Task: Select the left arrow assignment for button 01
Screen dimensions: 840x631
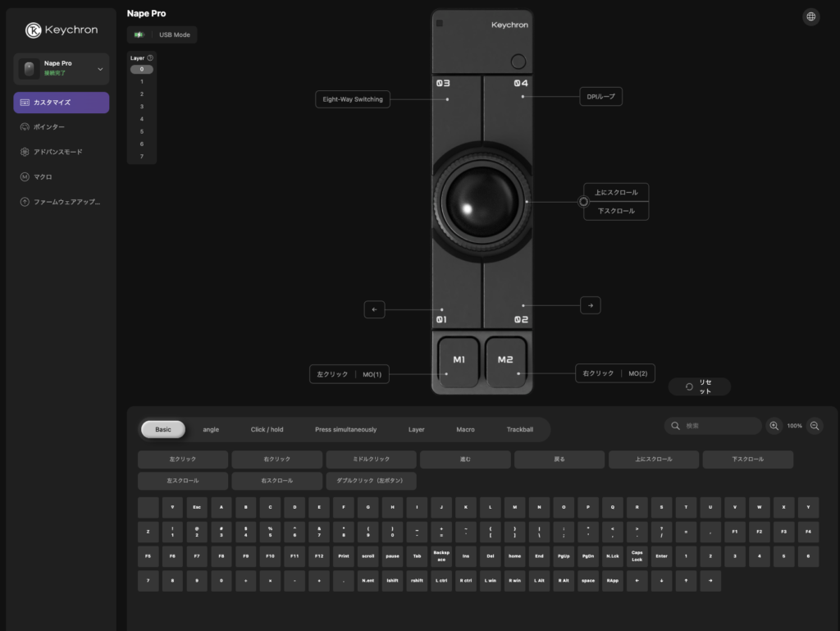Action: point(374,309)
